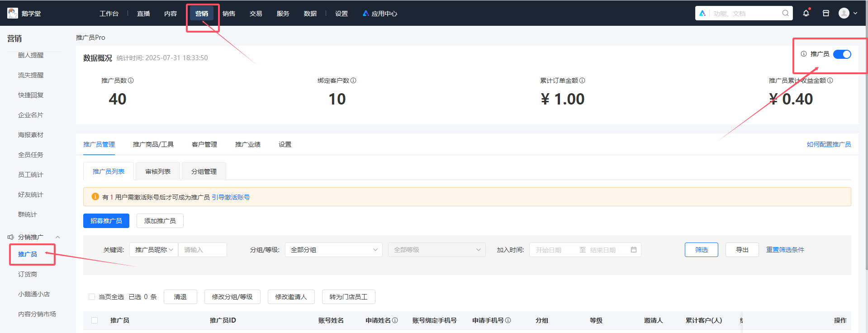Open the store icon in top bar
Screen dimensions: 868x333
(x=826, y=13)
